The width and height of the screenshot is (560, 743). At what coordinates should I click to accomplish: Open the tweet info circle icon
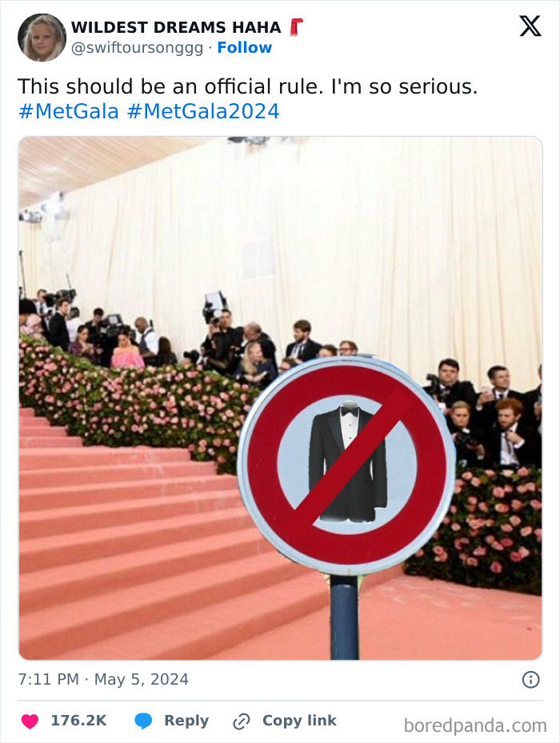pos(530,680)
